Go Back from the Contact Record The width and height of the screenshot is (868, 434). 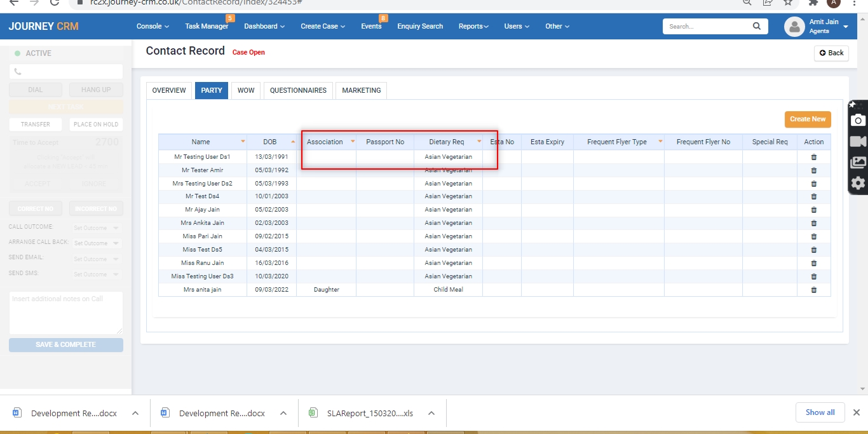(x=831, y=53)
